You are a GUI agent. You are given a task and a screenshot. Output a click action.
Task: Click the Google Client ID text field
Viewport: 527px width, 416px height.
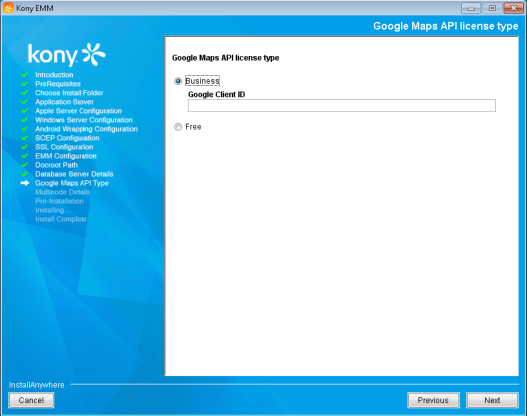(341, 106)
